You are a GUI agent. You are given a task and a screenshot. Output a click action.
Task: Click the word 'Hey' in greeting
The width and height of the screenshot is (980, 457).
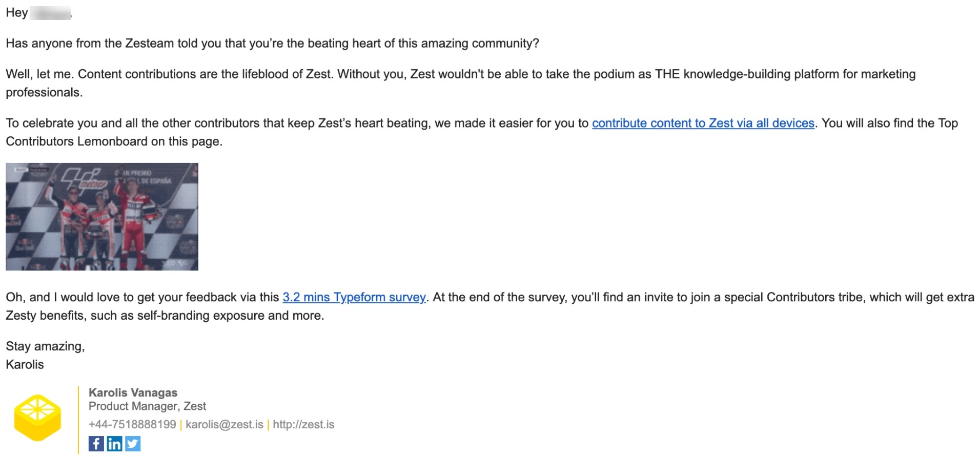pos(16,13)
